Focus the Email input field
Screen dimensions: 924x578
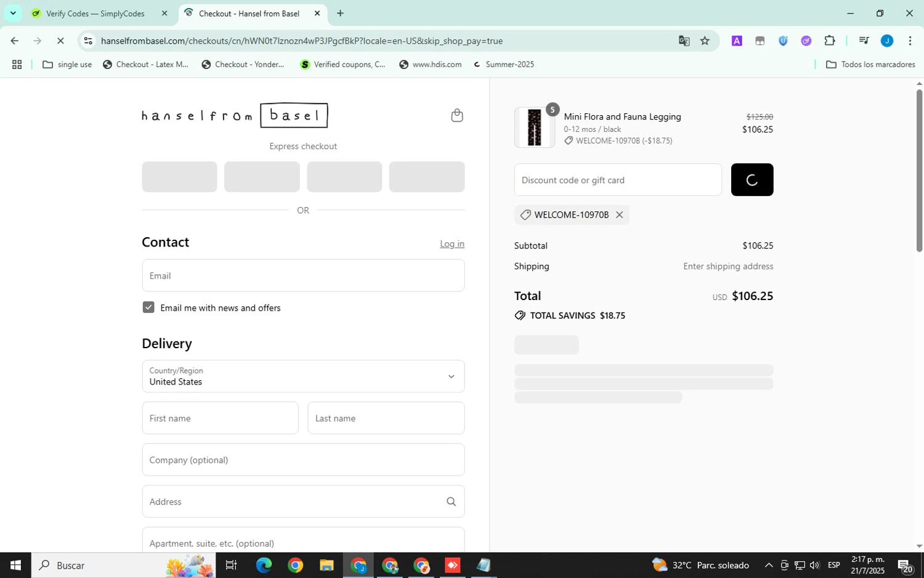click(x=303, y=275)
